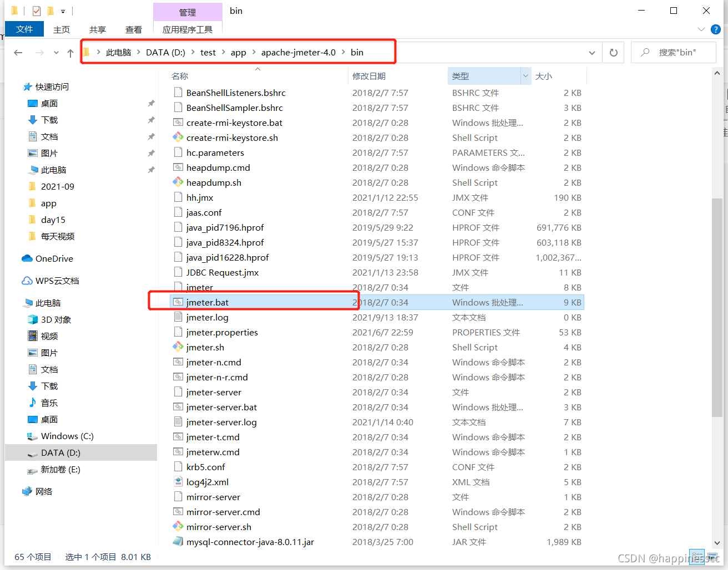The width and height of the screenshot is (728, 570).
Task: Expand address bar history dropdown
Action: 592,53
